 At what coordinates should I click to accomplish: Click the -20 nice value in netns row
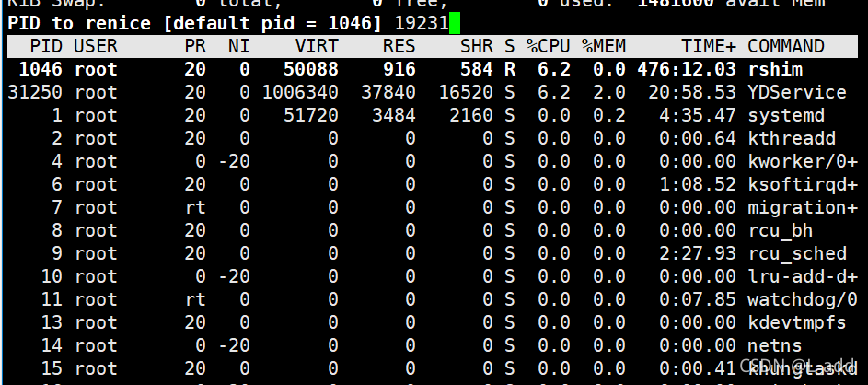[x=233, y=345]
